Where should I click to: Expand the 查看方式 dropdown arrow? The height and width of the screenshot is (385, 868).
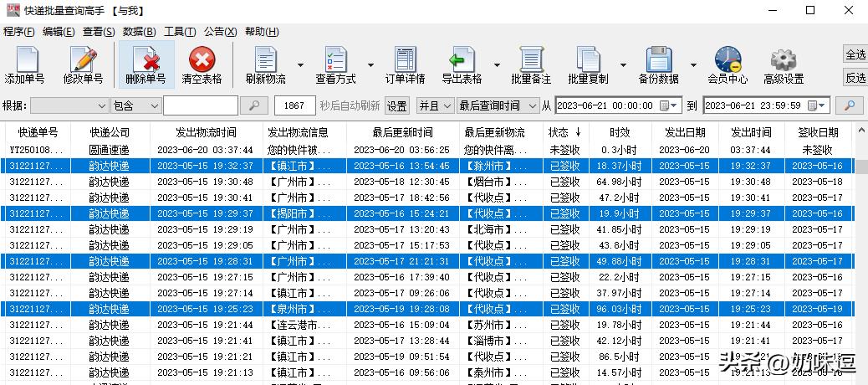click(x=370, y=64)
